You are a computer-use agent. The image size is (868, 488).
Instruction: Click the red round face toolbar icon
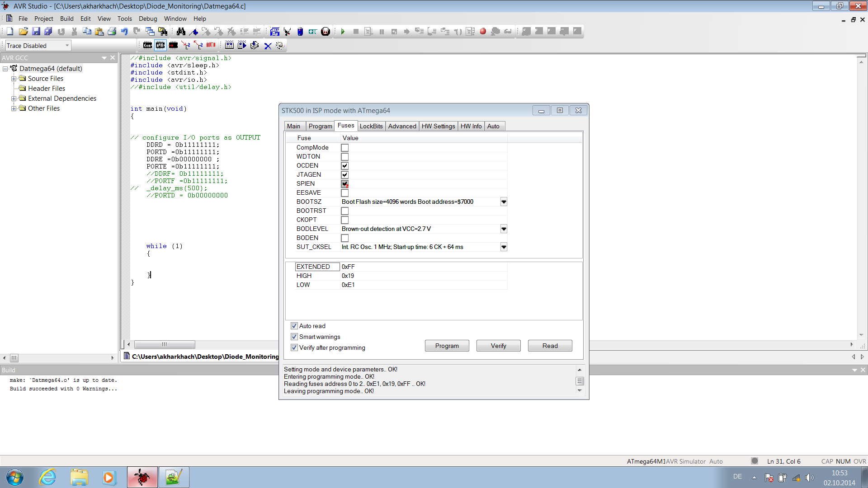pyautogui.click(x=325, y=31)
